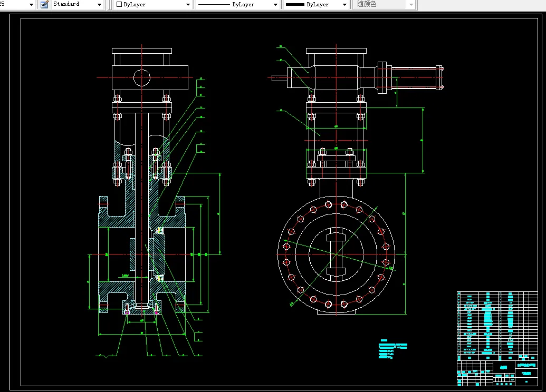The height and width of the screenshot is (392, 546).
Task: Click the circle on the actuator box
Action: 141,78
